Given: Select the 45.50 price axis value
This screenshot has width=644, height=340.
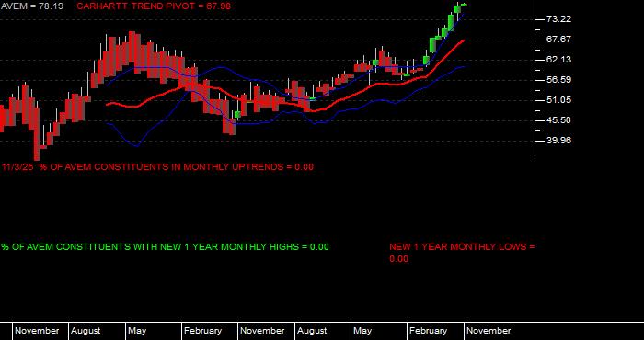Looking at the screenshot, I should tap(559, 120).
